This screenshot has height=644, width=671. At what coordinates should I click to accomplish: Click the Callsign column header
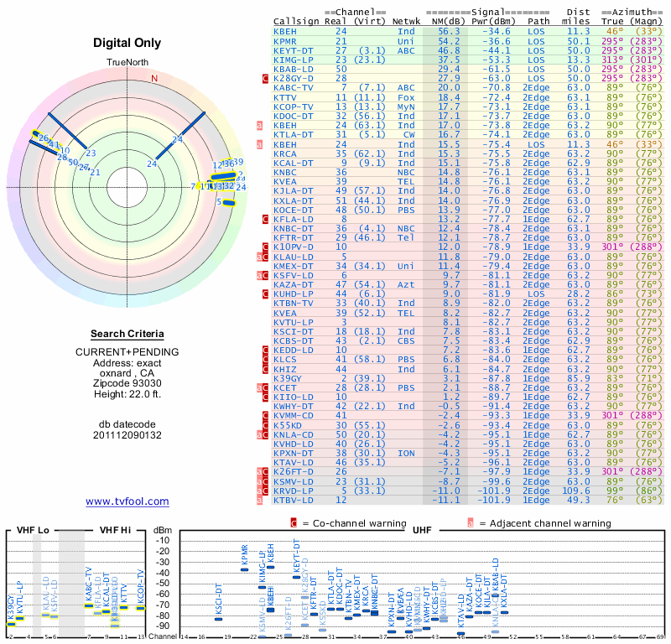click(x=296, y=22)
